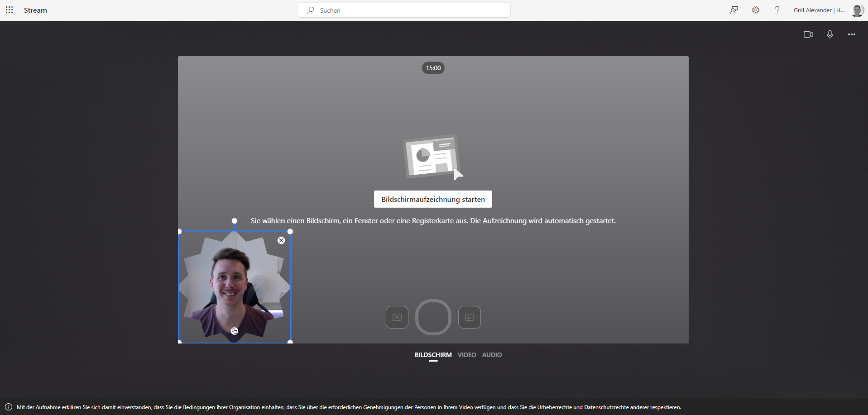Switch to the AUDIO tab

[x=492, y=355]
